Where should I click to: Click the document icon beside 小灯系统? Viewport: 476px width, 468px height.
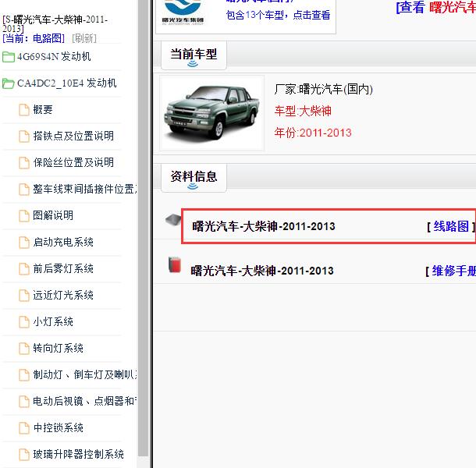24,322
